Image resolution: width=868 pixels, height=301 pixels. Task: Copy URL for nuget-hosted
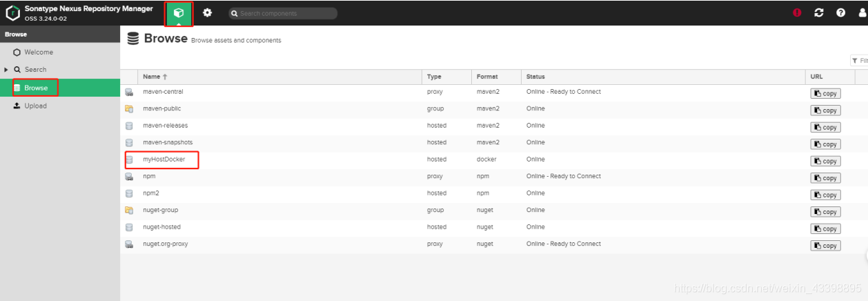point(825,229)
